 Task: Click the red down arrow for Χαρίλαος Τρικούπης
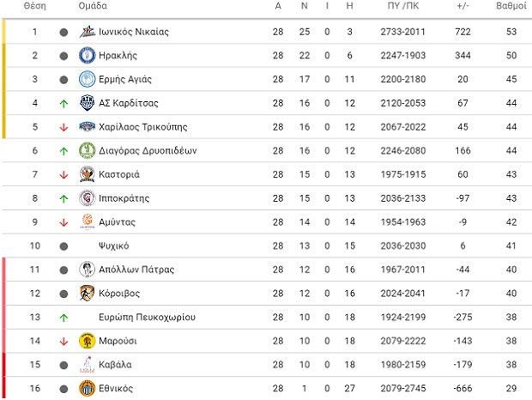(x=63, y=127)
